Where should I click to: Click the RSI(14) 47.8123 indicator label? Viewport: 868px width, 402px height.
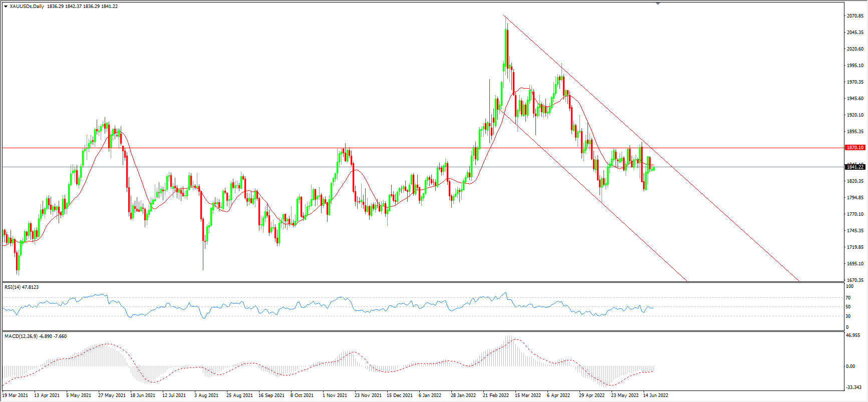(22, 287)
